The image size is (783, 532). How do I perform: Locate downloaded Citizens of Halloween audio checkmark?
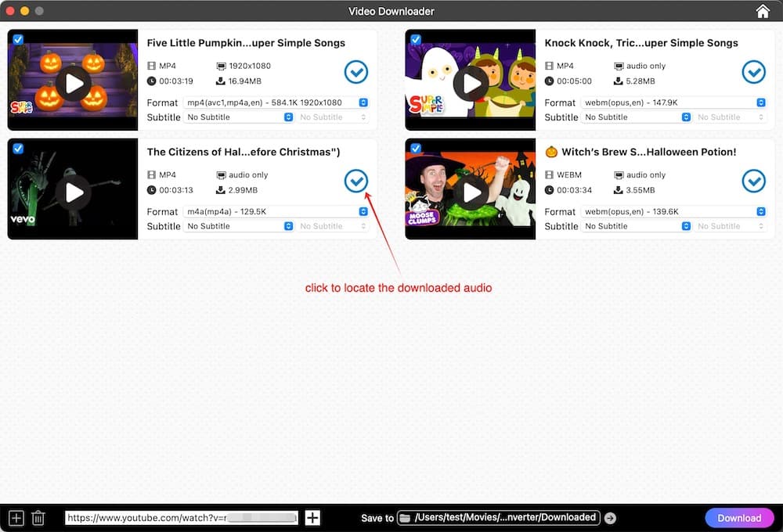pyautogui.click(x=356, y=181)
